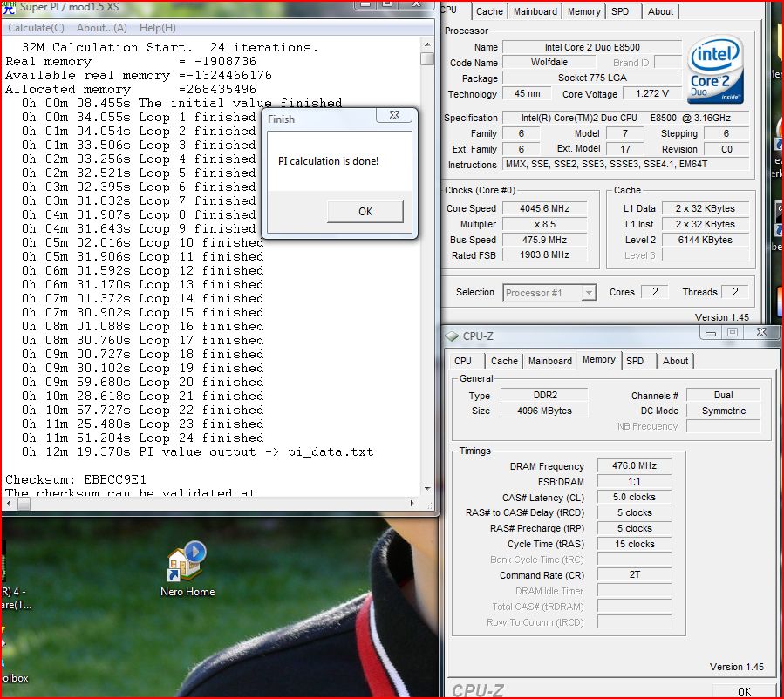The image size is (784, 699).
Task: Expand the Processor #1 selection dropdown
Action: coord(589,292)
